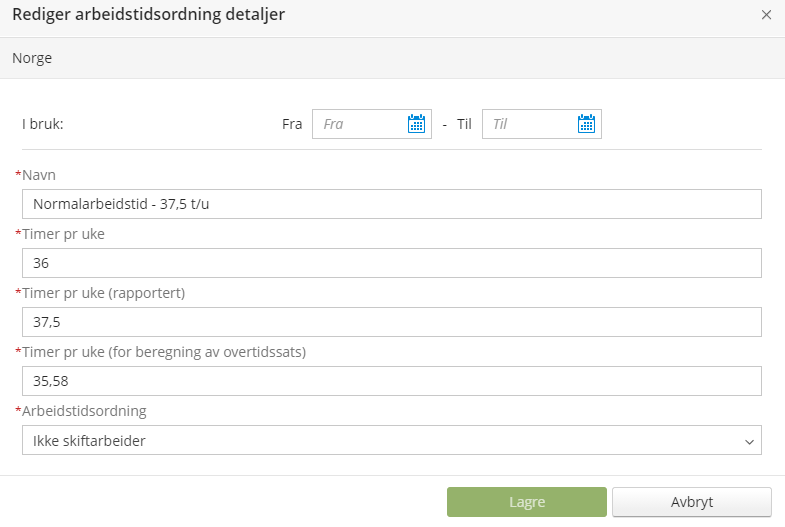
Task: Focus the Navn text field
Action: tap(391, 204)
